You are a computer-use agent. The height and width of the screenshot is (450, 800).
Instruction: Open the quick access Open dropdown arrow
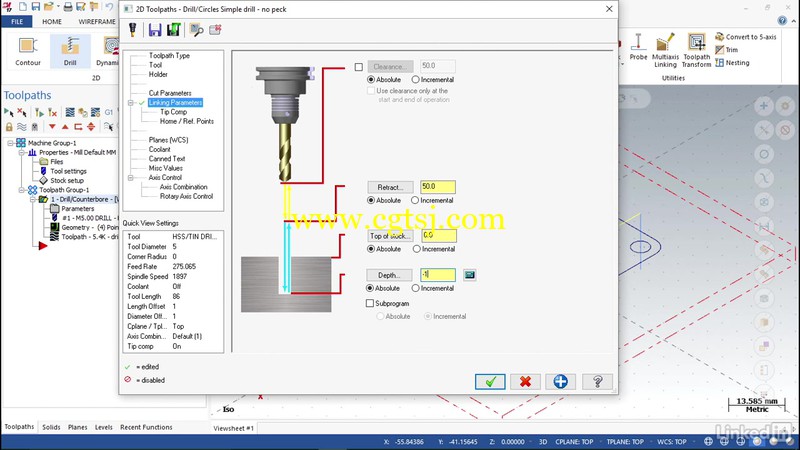58,7
